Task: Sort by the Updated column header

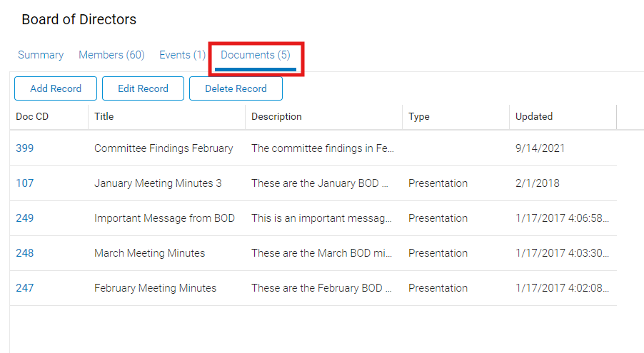Action: point(534,116)
